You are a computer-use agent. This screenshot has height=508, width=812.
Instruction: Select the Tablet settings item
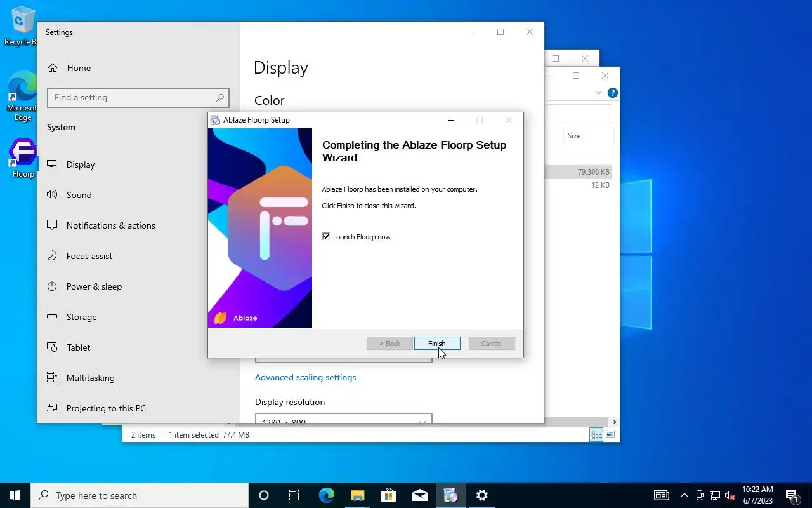pos(138,347)
